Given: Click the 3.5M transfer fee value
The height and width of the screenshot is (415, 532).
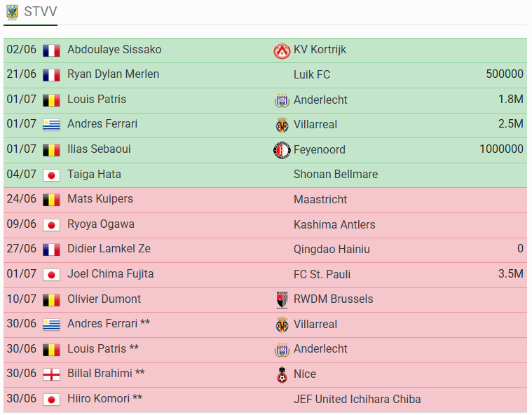Looking at the screenshot, I should (511, 274).
